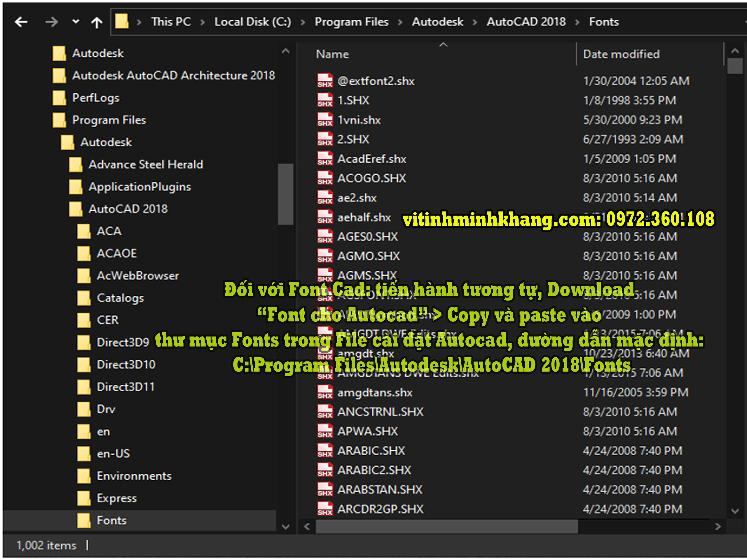Screen dimensions: 747x560
Task: Expand chevron after AutoCAD 2018 breadcrumb
Action: (x=577, y=22)
